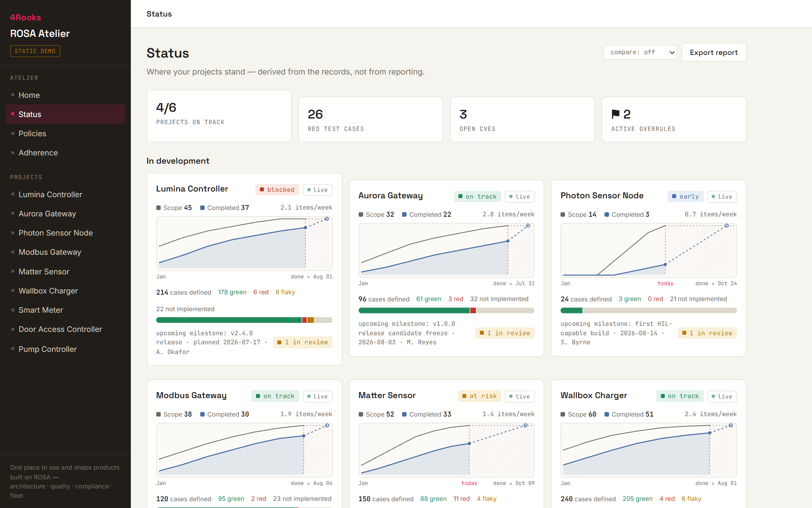This screenshot has height=508, width=812.
Task: Open Photon Sensor Node in sidebar
Action: pyautogui.click(x=65, y=233)
